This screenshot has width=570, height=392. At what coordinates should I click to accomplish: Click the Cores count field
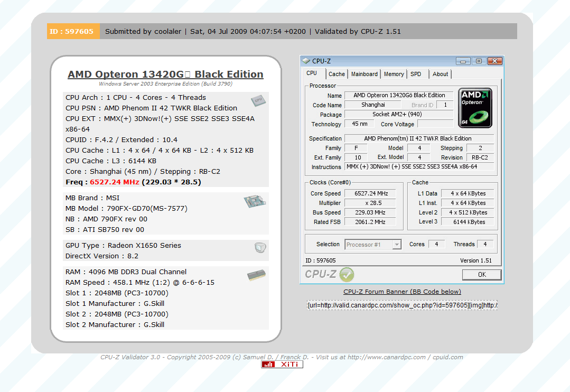436,245
